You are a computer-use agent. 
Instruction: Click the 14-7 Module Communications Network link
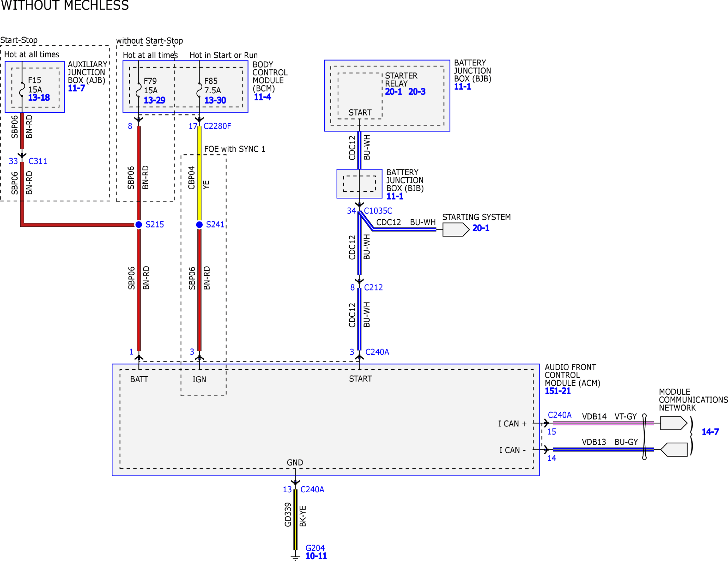(x=710, y=432)
